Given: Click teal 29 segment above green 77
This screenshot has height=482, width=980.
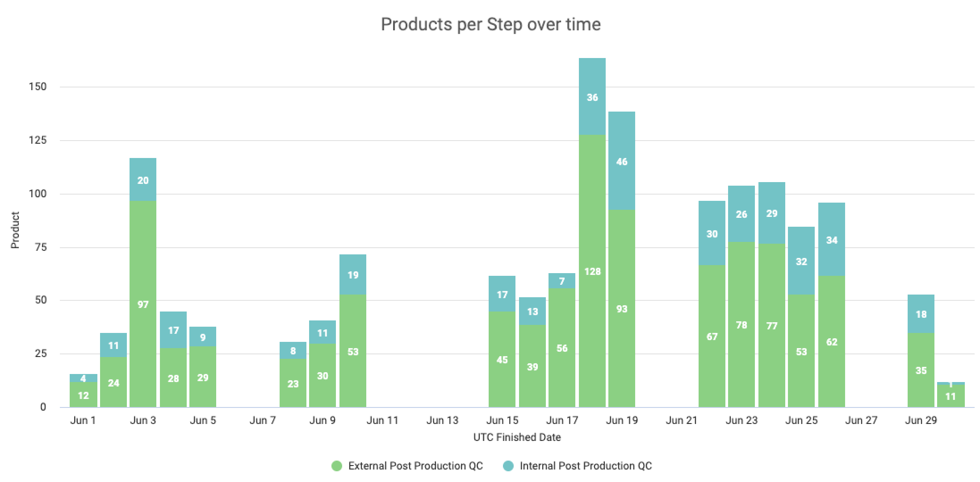Looking at the screenshot, I should [772, 213].
